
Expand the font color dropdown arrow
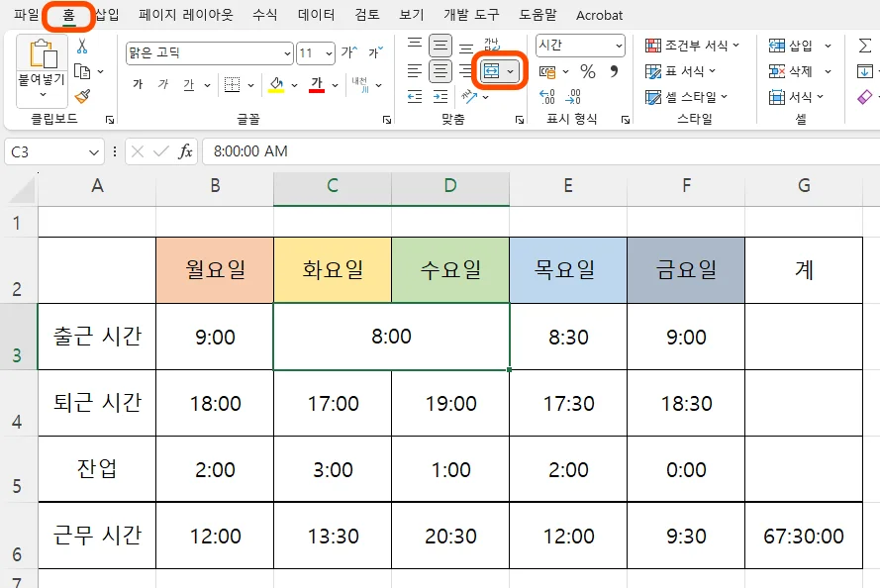(x=335, y=85)
